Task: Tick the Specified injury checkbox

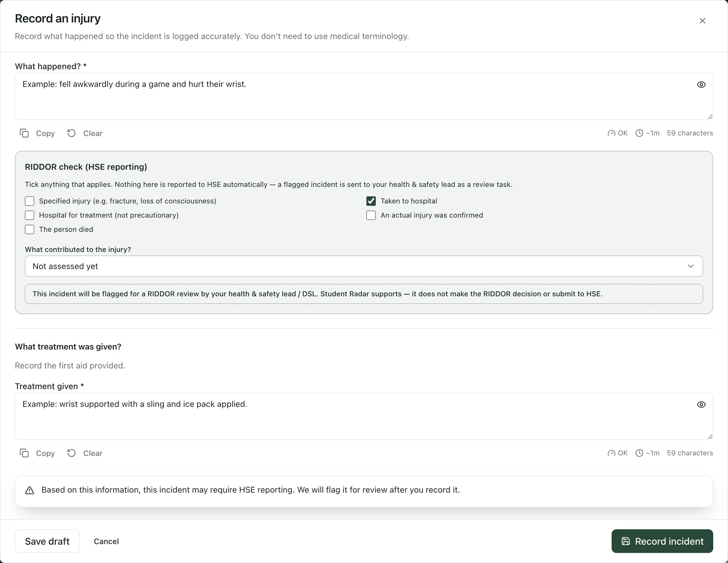Action: [30, 201]
